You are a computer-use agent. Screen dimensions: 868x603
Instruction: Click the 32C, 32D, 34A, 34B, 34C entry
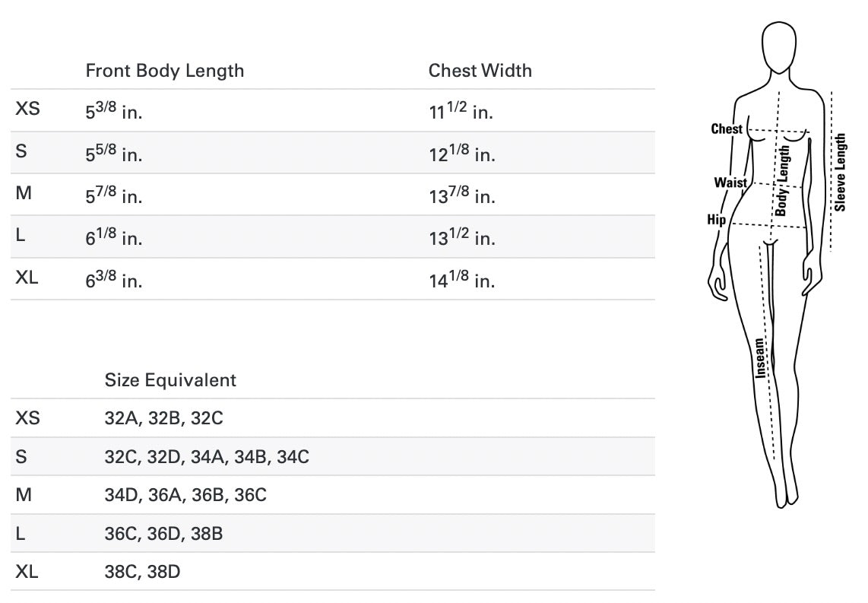point(207,457)
